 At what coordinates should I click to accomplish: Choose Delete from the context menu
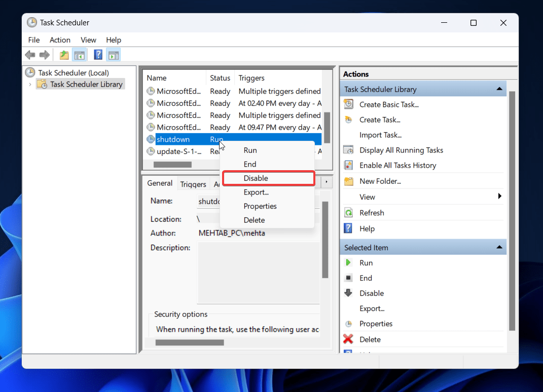tap(268, 220)
